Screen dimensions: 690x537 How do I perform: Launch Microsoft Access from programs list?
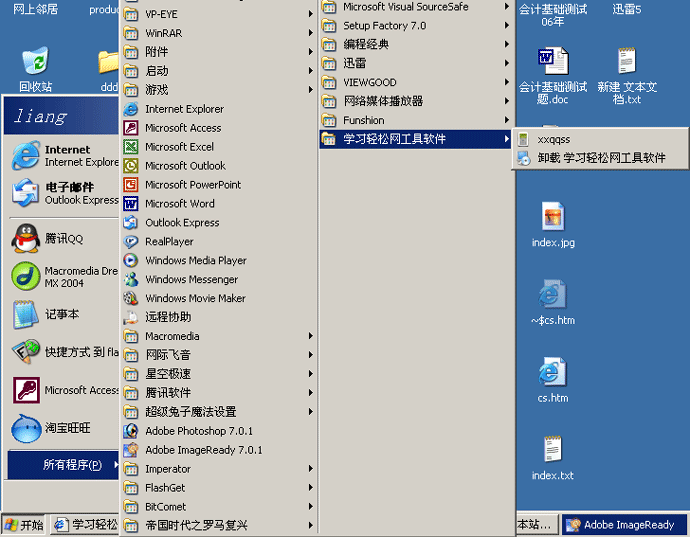point(131,128)
